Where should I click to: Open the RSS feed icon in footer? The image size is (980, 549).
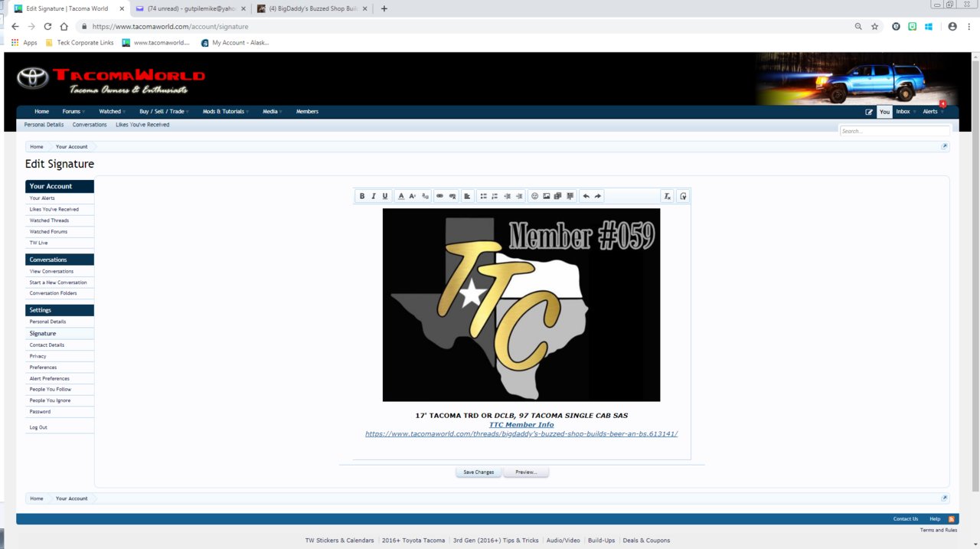[x=952, y=519]
